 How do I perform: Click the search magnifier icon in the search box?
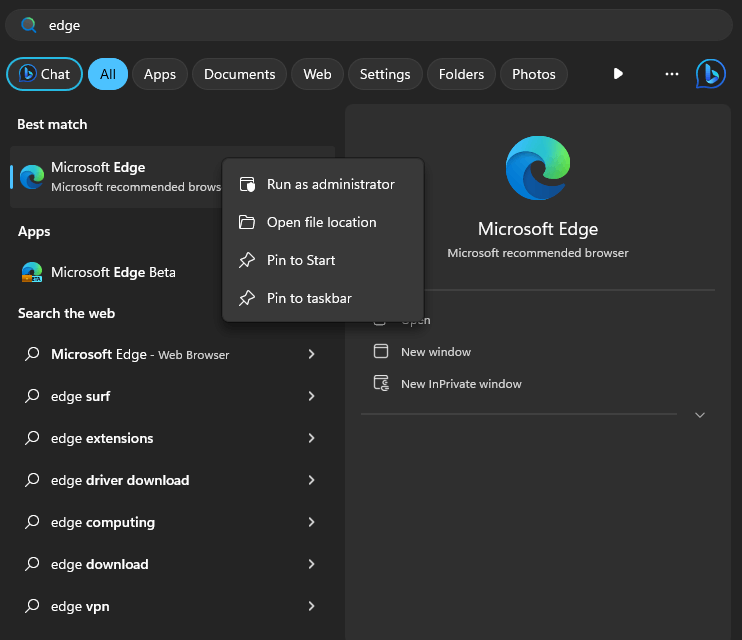coord(28,25)
